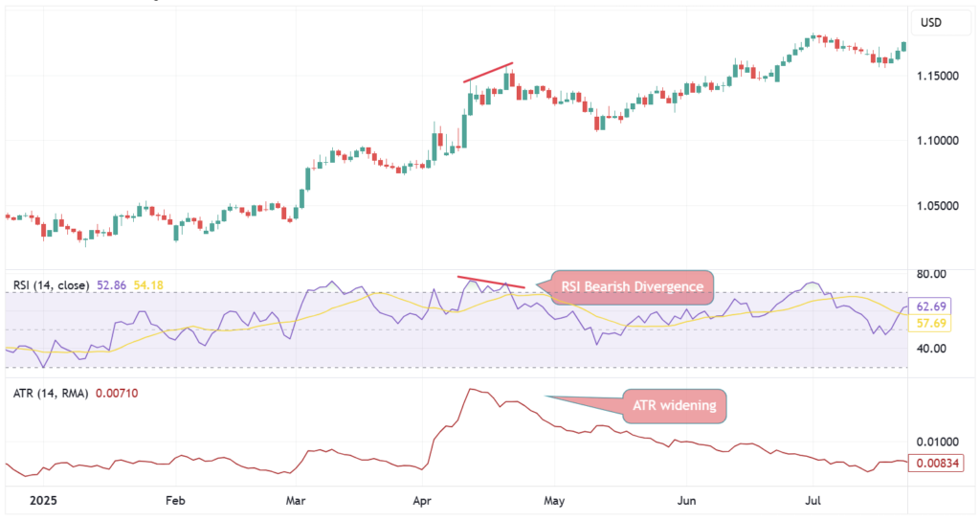Click the ATR (14, RMA) indicator label

[x=51, y=394]
